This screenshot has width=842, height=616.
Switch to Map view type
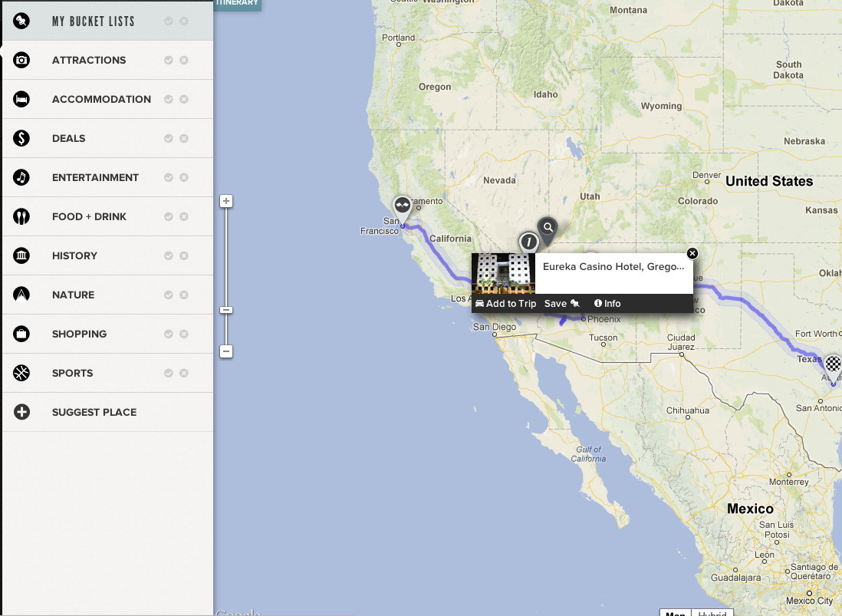pyautogui.click(x=676, y=612)
